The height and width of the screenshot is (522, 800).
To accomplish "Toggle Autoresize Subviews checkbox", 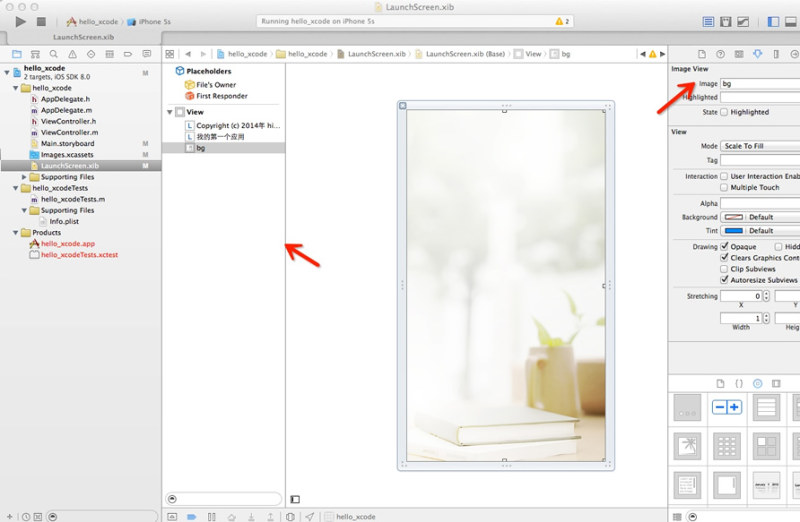I will click(724, 280).
